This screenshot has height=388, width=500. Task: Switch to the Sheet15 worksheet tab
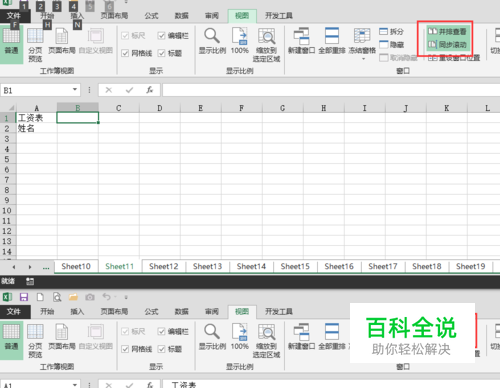point(295,266)
